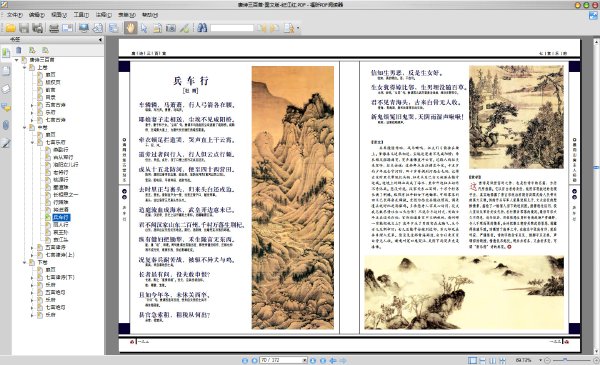The width and height of the screenshot is (600, 365).
Task: Click the vertical document scrollbar
Action: click(596, 195)
